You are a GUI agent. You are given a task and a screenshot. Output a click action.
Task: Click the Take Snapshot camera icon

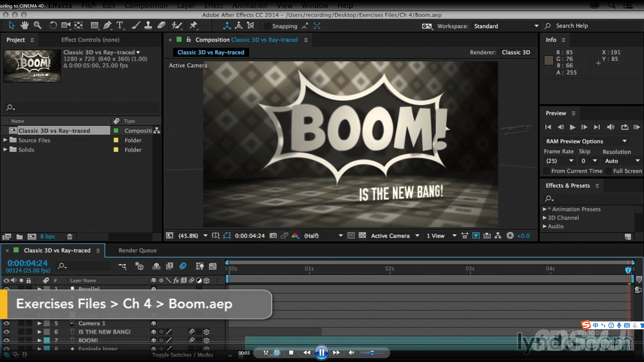pos(273,236)
